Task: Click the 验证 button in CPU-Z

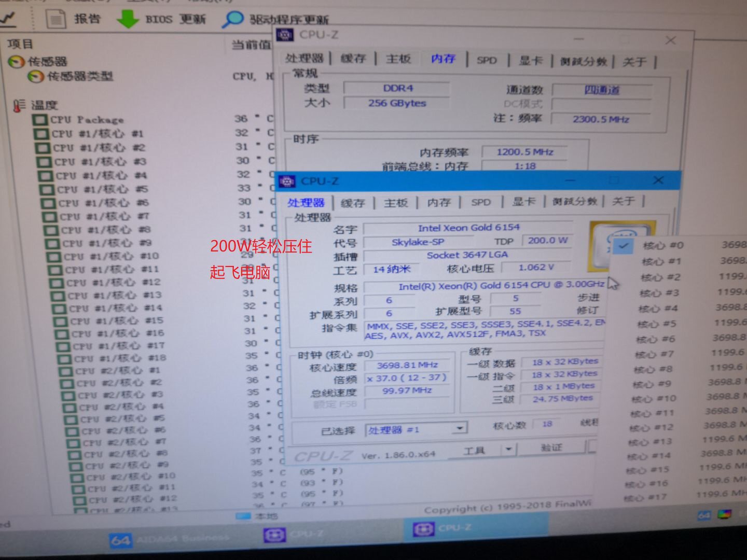Action: tap(551, 447)
